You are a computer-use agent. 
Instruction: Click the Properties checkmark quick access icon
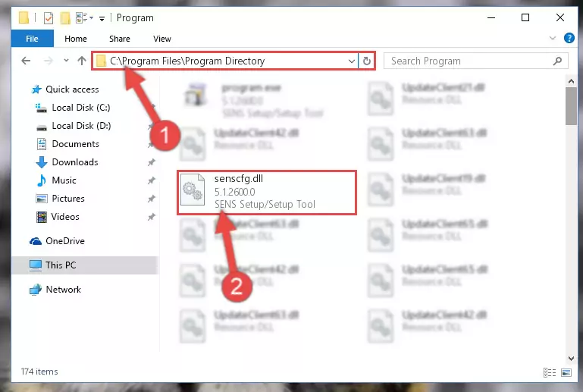49,18
